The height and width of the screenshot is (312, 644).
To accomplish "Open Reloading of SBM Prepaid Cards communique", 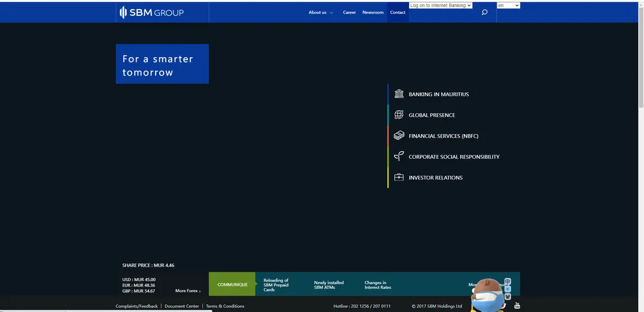I will [x=276, y=285].
